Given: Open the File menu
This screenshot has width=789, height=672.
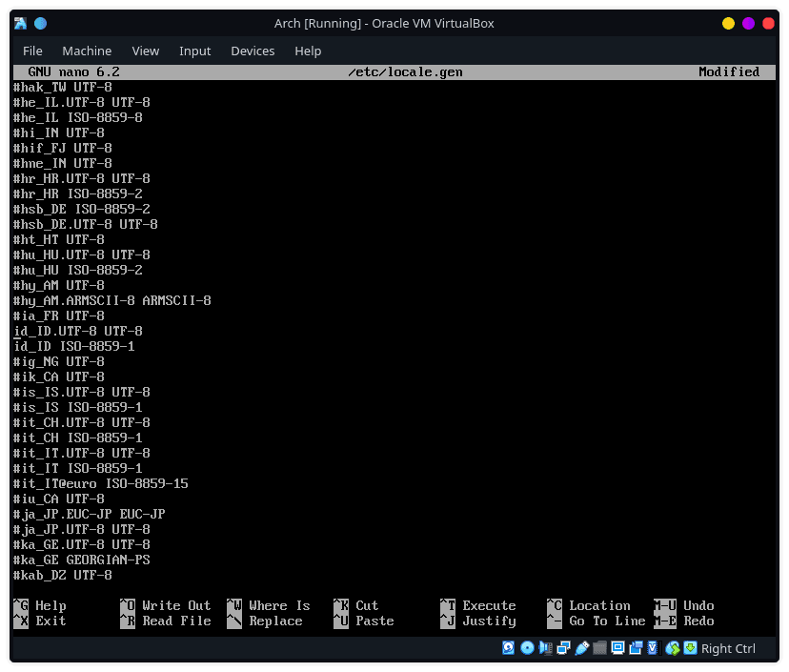Looking at the screenshot, I should coord(32,51).
